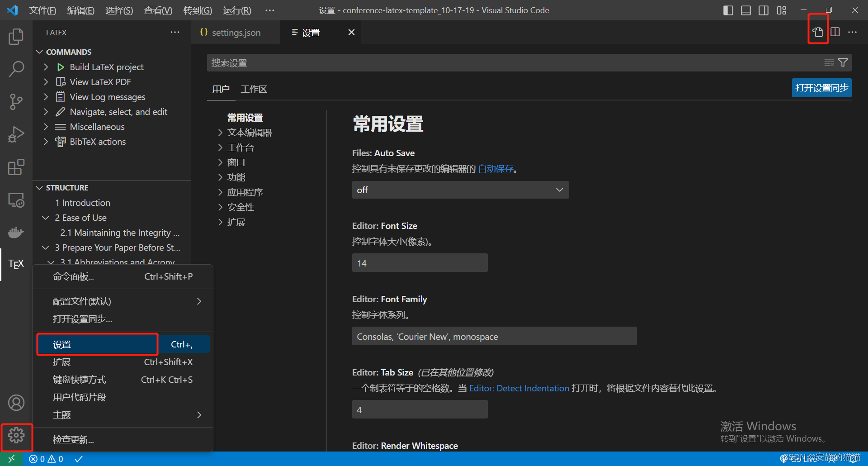Open editor More Actions ellipsis
Image resolution: width=868 pixels, height=466 pixels.
click(852, 32)
